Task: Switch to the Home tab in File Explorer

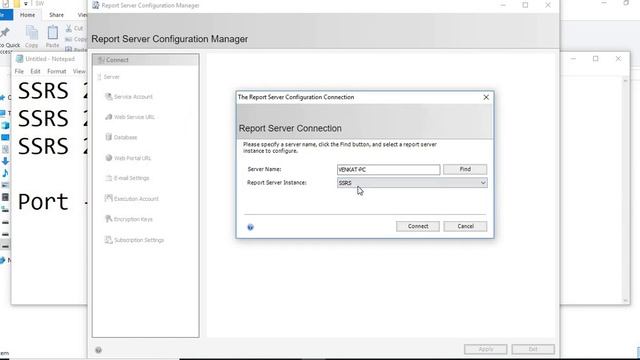Action: click(x=27, y=15)
